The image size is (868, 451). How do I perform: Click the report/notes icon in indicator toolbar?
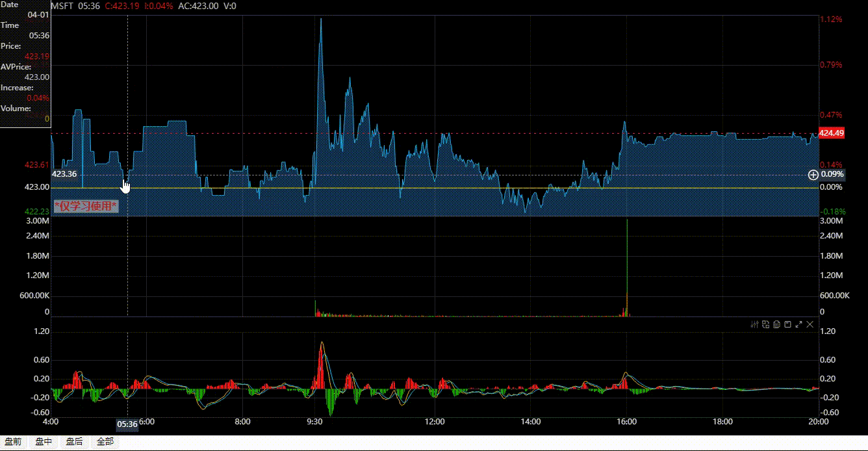pos(776,324)
